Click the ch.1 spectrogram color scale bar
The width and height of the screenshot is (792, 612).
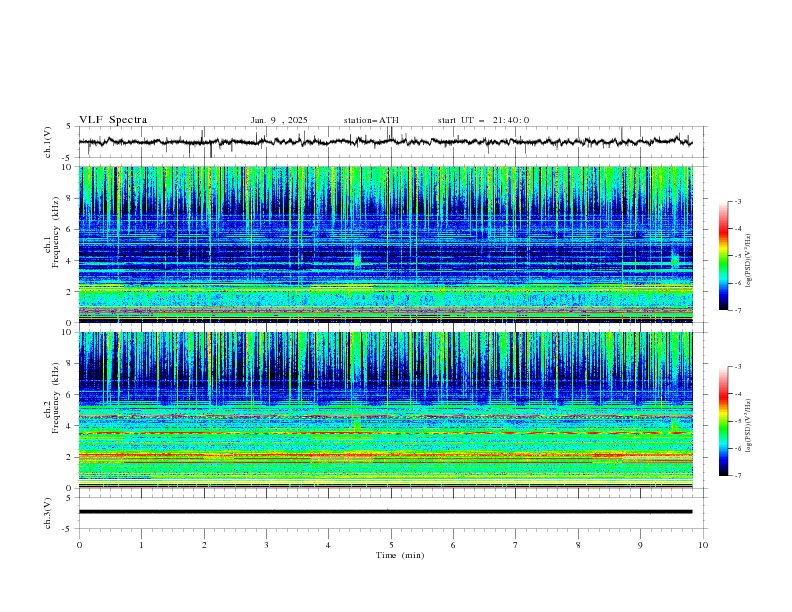coord(723,256)
